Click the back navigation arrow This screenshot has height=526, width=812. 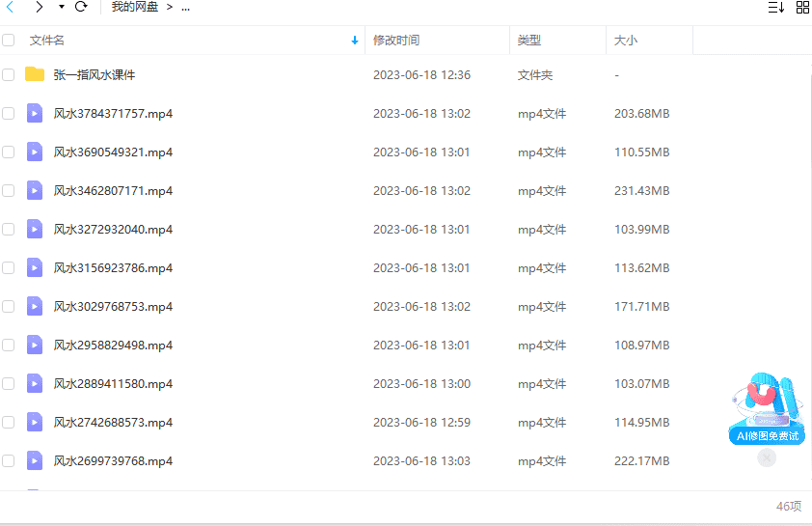tap(11, 7)
